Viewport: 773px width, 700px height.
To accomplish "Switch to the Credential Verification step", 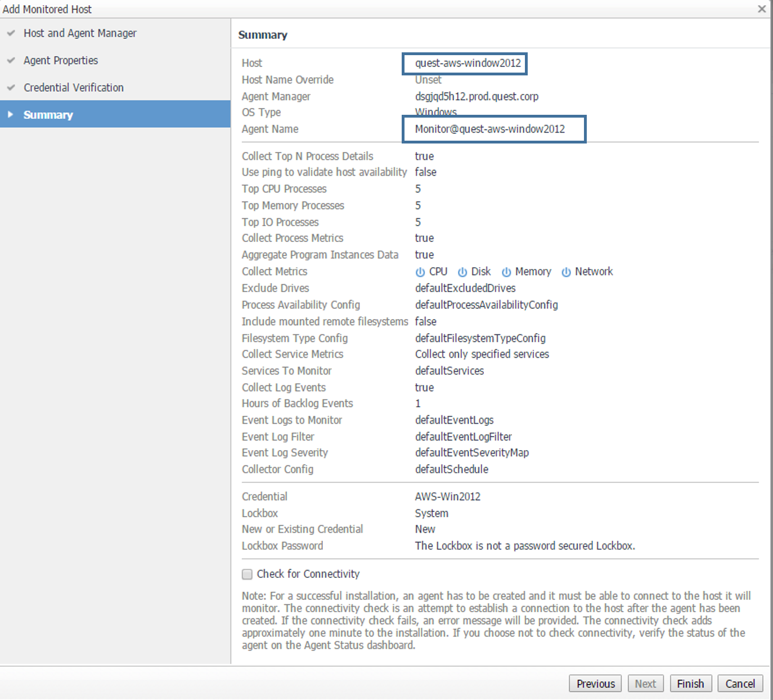I will (x=74, y=88).
